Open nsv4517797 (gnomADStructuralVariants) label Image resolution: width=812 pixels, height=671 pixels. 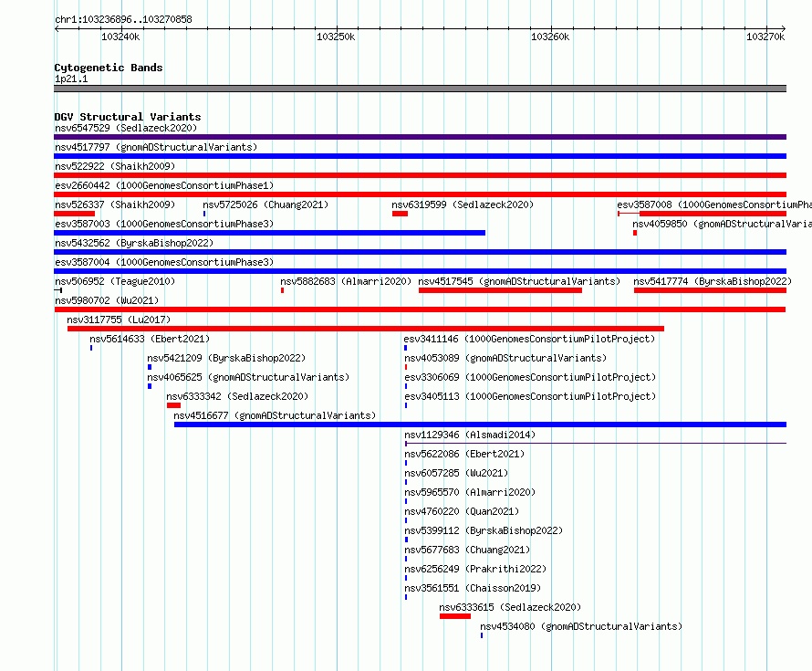pos(156,147)
